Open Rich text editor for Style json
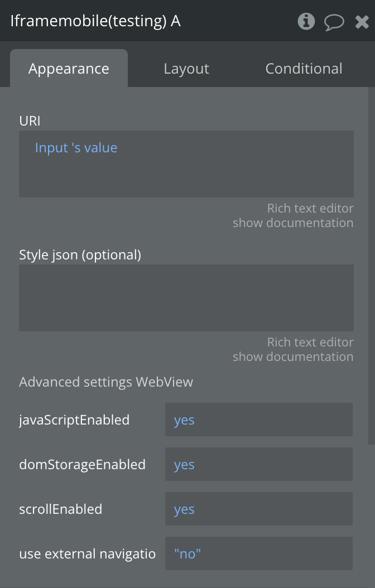This screenshot has width=375, height=588. pyautogui.click(x=310, y=342)
